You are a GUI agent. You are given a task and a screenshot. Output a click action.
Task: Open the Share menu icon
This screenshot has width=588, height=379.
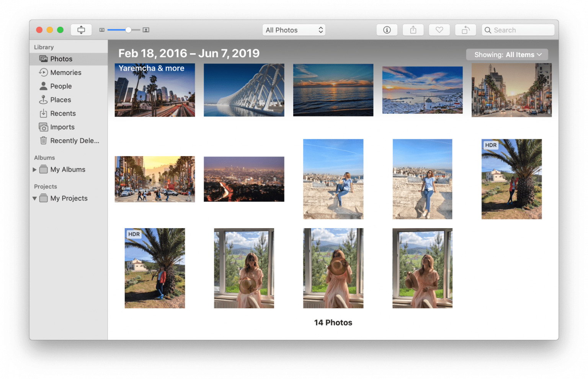pos(413,29)
